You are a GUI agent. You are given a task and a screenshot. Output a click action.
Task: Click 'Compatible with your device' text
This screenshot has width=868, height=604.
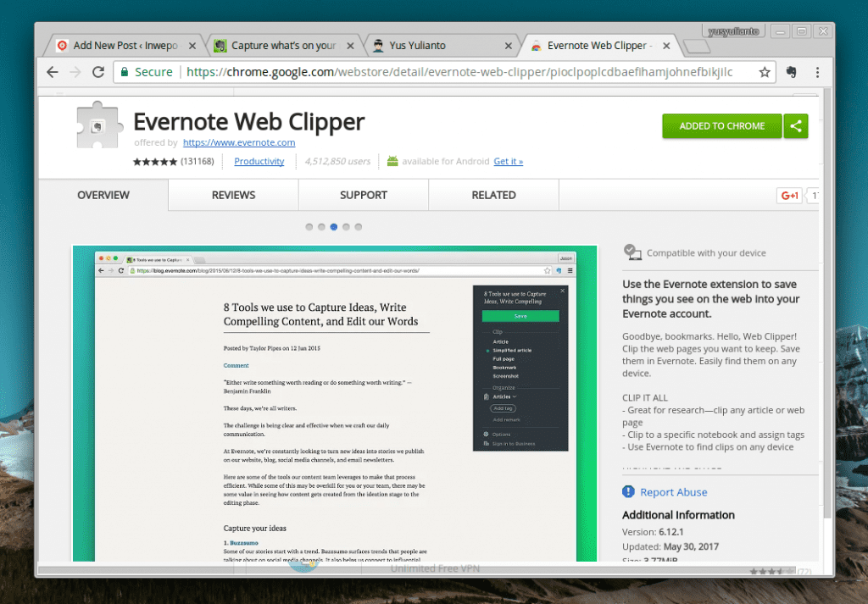[x=706, y=252]
